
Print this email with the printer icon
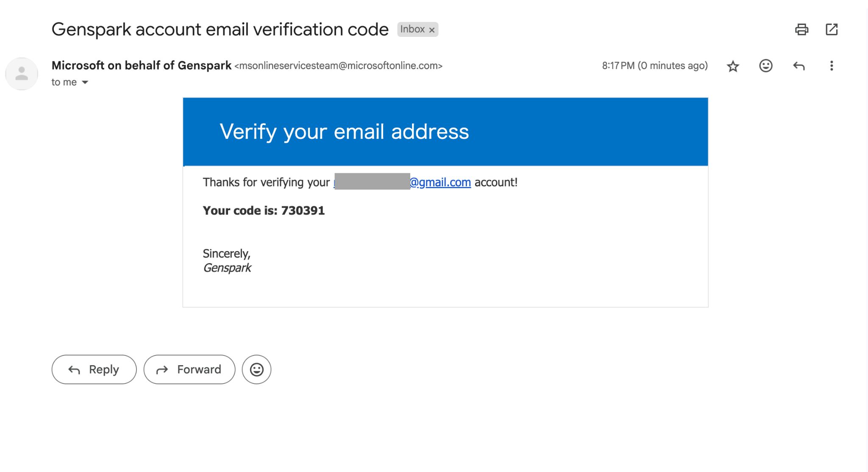pyautogui.click(x=801, y=29)
